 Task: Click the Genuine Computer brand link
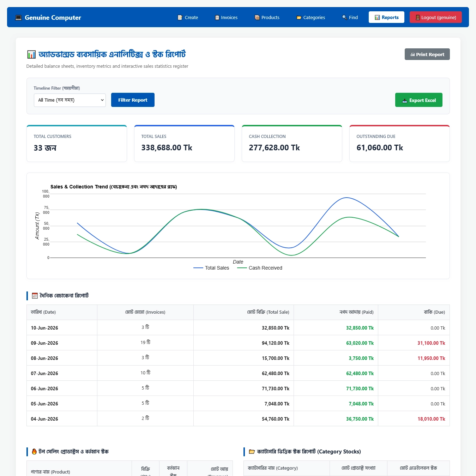pyautogui.click(x=48, y=18)
